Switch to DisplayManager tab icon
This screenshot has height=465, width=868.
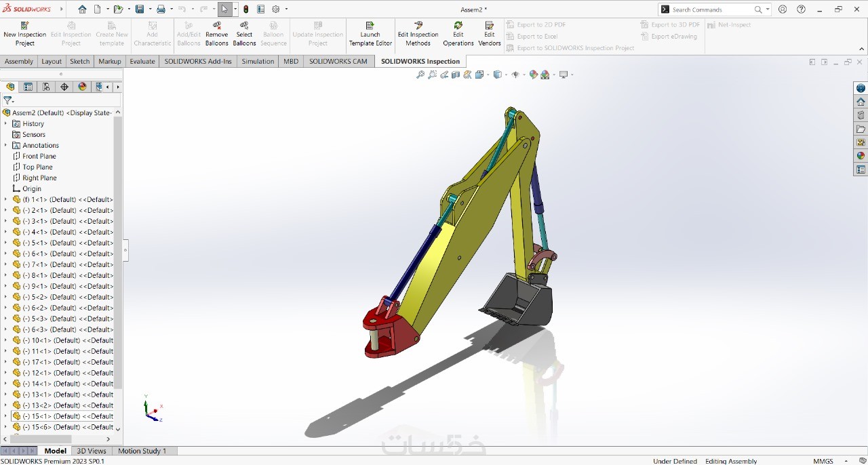pos(83,87)
